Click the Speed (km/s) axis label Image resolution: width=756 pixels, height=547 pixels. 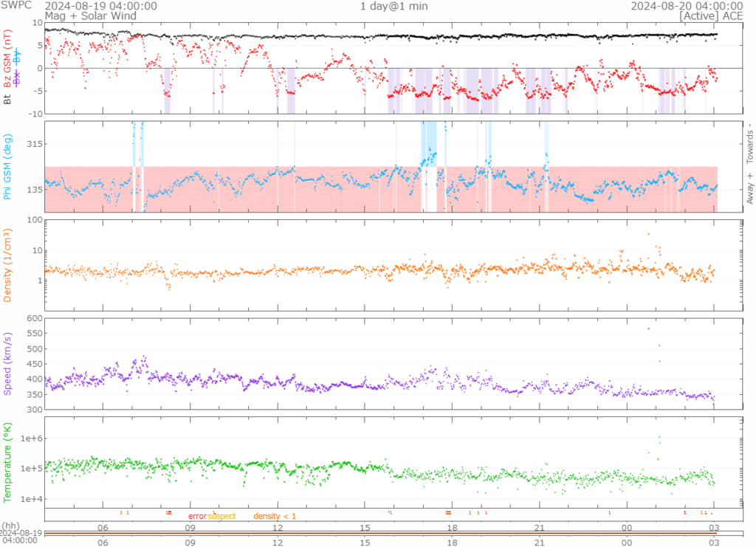[x=8, y=363]
